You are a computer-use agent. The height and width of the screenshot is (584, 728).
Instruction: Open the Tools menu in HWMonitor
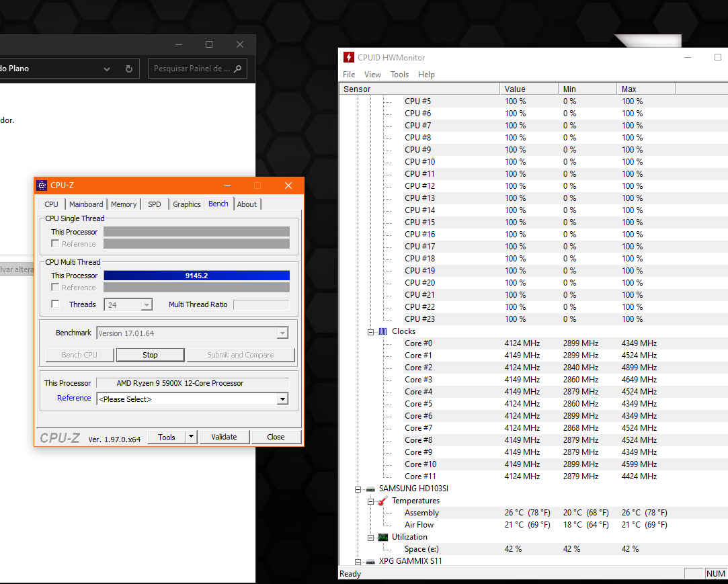coord(399,75)
